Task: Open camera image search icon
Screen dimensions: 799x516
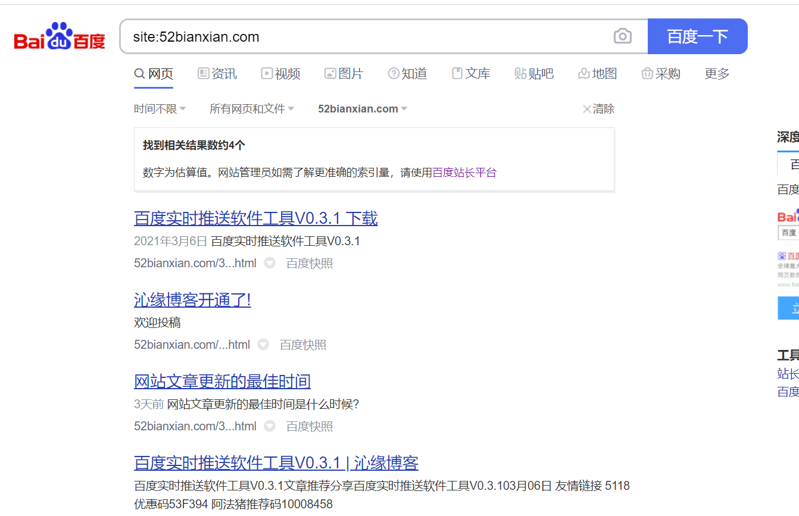Action: pos(622,36)
